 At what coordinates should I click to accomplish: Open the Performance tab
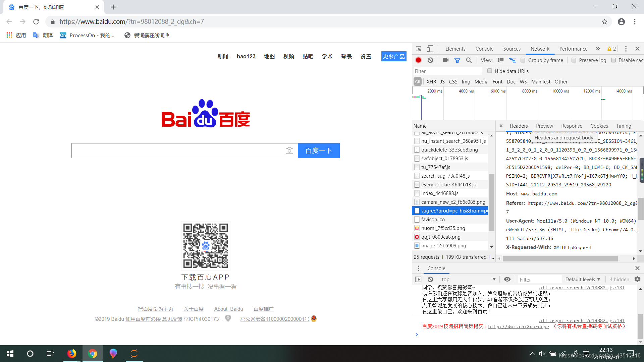tap(573, 49)
